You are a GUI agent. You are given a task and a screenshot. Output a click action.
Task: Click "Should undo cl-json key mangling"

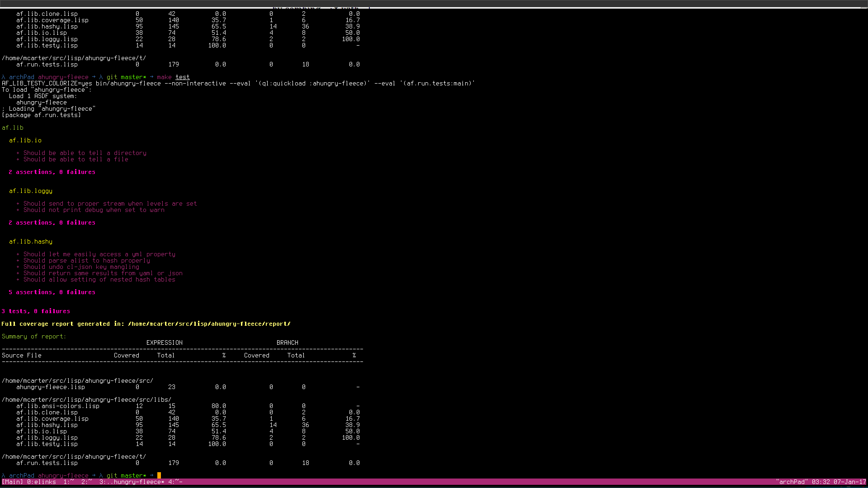pyautogui.click(x=81, y=267)
